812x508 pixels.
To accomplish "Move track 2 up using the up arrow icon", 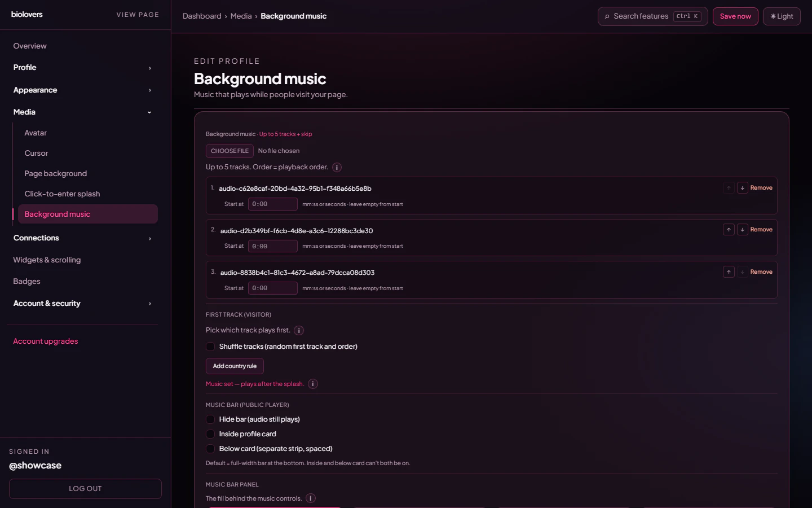I will (x=729, y=229).
